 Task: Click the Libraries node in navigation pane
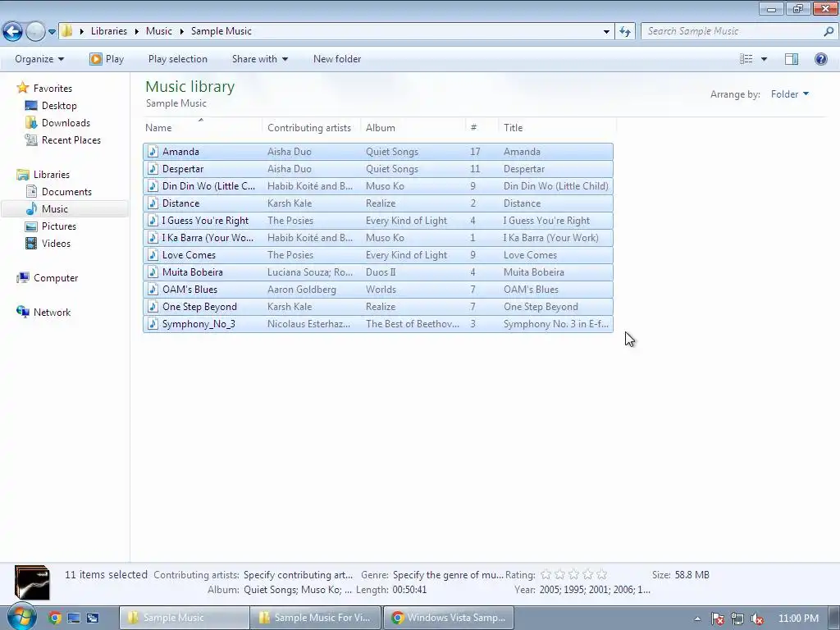point(52,175)
